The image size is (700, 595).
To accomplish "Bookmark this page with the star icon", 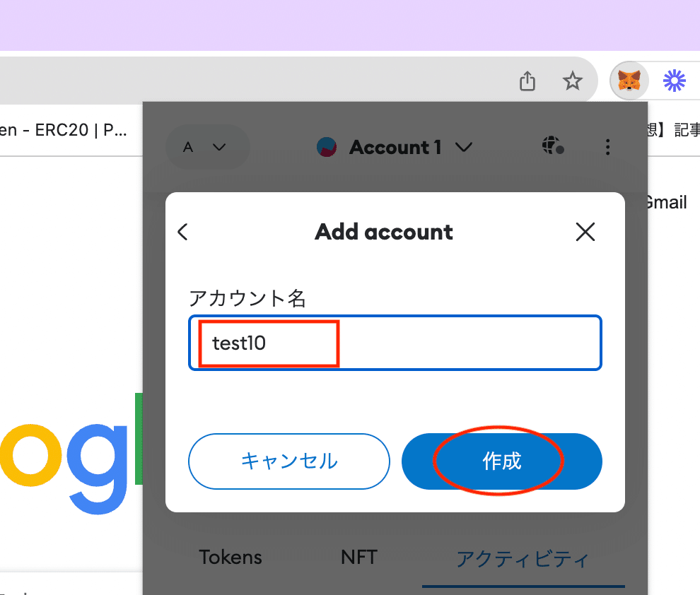I will click(x=572, y=81).
